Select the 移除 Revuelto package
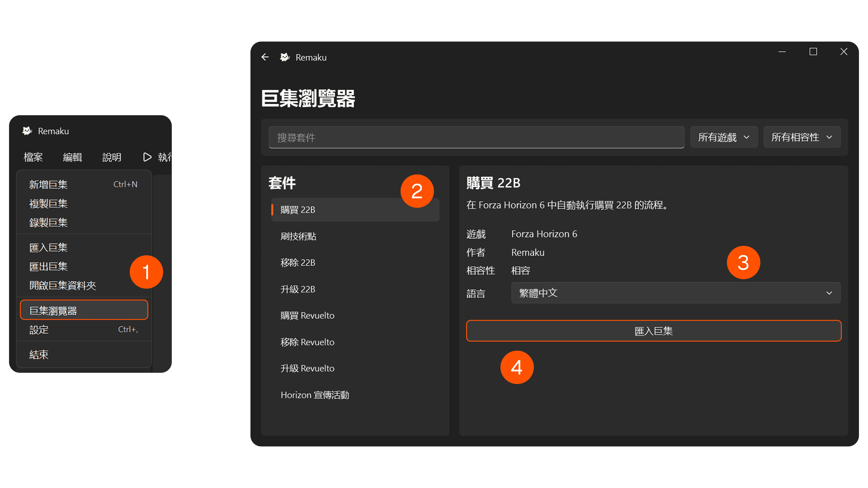The width and height of the screenshot is (868, 488). pyautogui.click(x=355, y=342)
